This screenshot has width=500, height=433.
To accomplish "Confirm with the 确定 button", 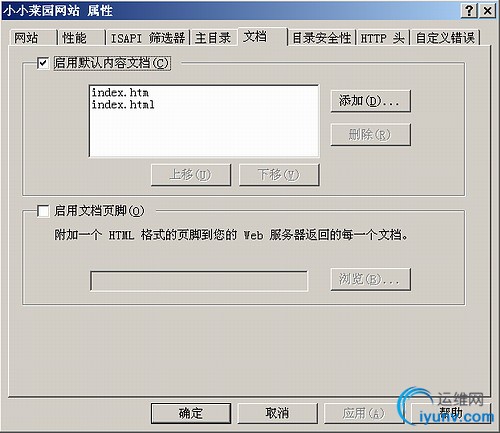I will [191, 413].
